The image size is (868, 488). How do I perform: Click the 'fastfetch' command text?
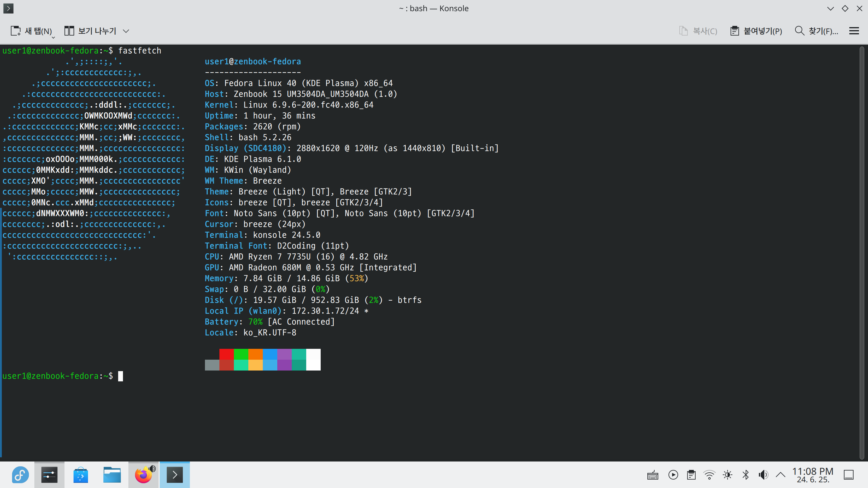[140, 51]
